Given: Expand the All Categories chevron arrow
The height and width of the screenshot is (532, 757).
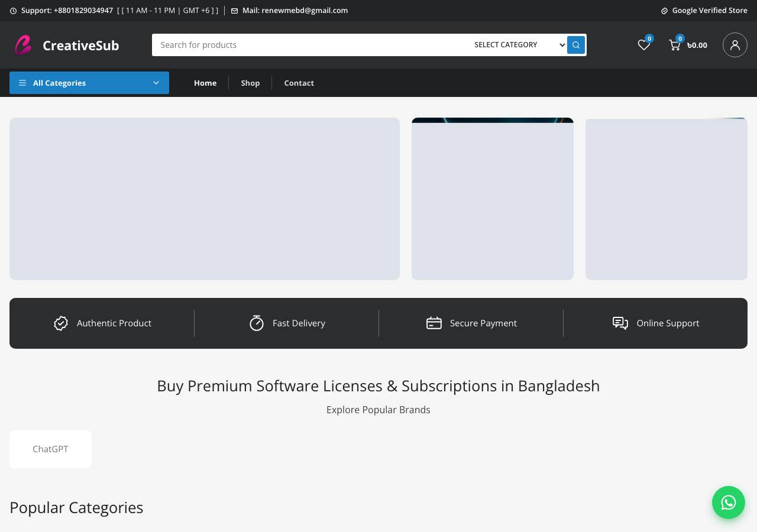Looking at the screenshot, I should (x=156, y=83).
